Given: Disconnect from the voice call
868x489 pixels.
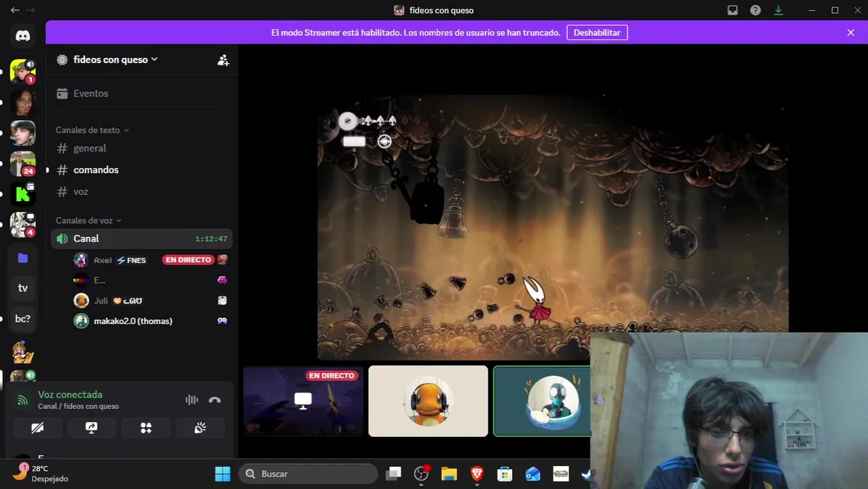Looking at the screenshot, I should tap(215, 400).
